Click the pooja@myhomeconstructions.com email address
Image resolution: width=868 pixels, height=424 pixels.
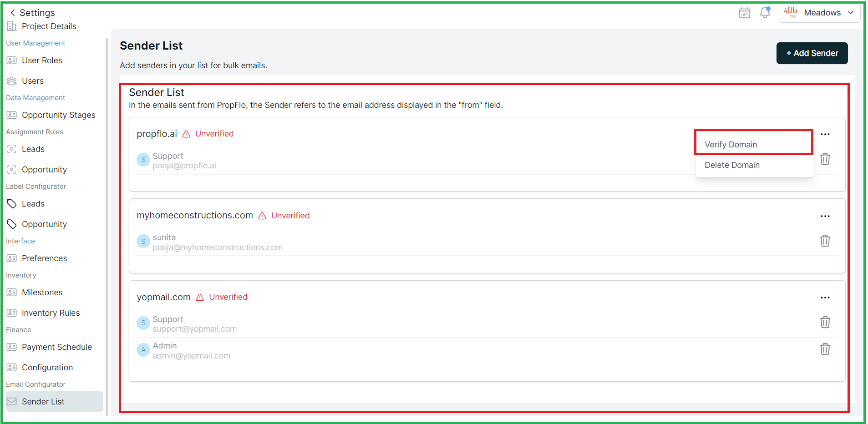pos(218,247)
